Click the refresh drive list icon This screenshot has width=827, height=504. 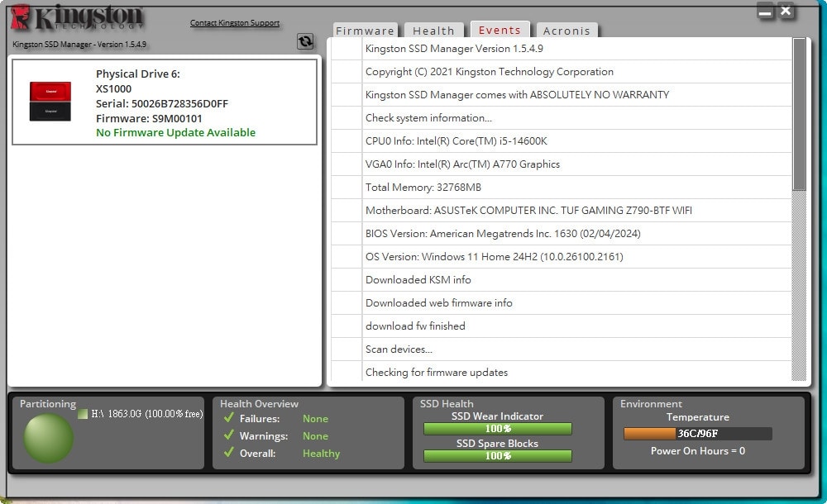[305, 41]
